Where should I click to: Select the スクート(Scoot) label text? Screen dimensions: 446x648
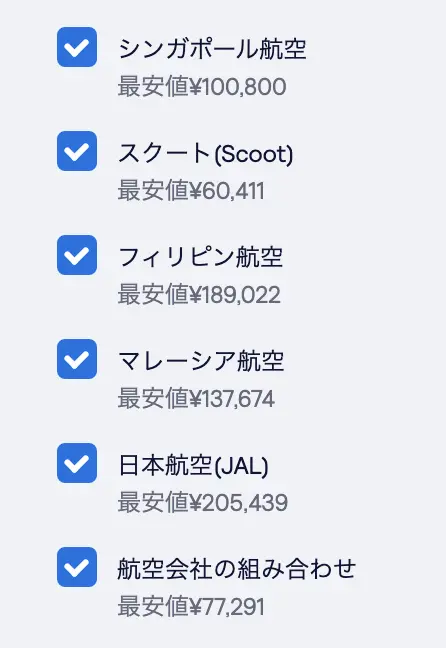point(205,153)
